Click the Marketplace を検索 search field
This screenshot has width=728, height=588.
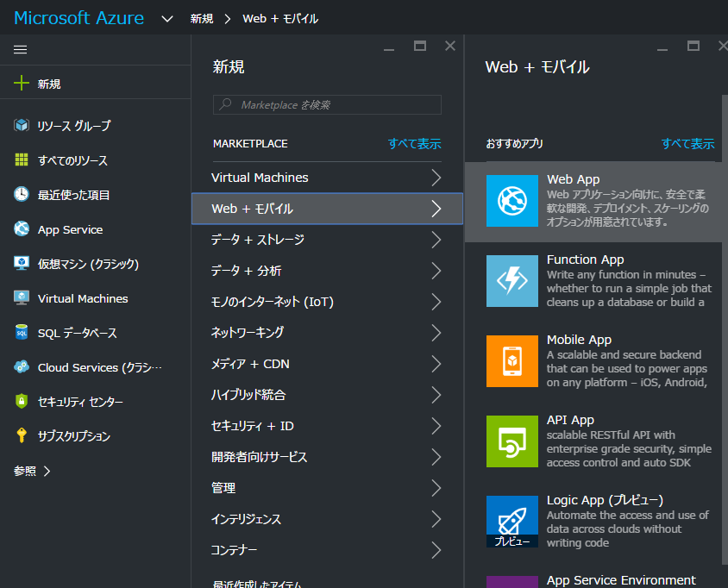tap(327, 105)
